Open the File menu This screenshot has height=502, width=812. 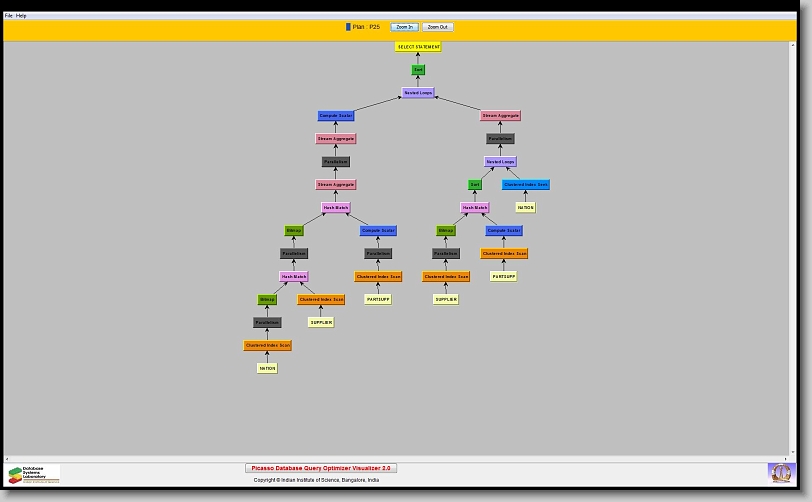(9, 16)
